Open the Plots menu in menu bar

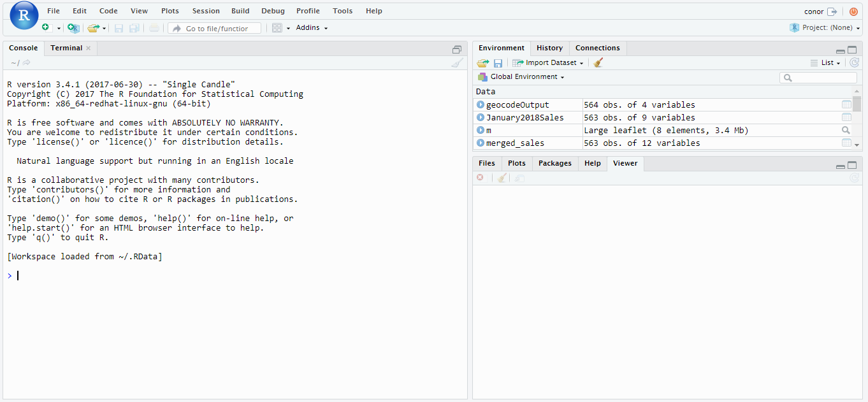(x=170, y=11)
